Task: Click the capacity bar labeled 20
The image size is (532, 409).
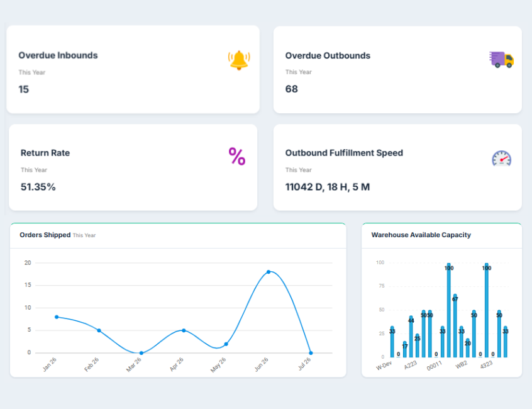Action: point(467,348)
